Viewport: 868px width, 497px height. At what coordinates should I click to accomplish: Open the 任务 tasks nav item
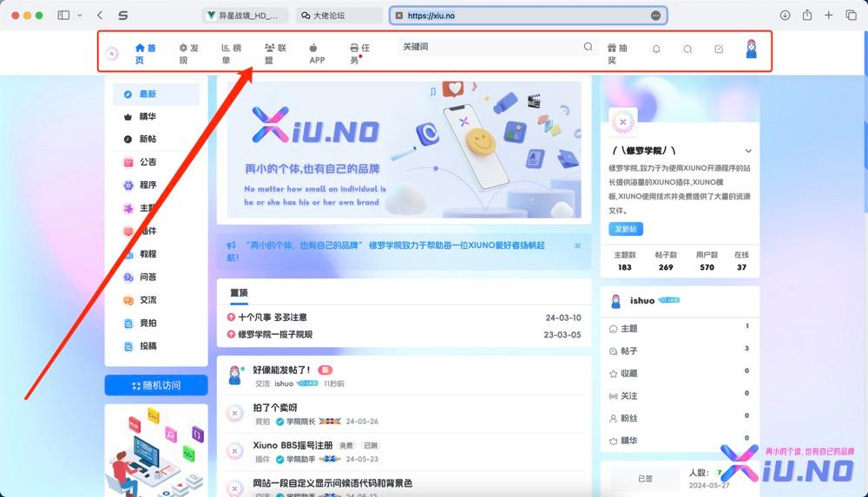click(359, 54)
